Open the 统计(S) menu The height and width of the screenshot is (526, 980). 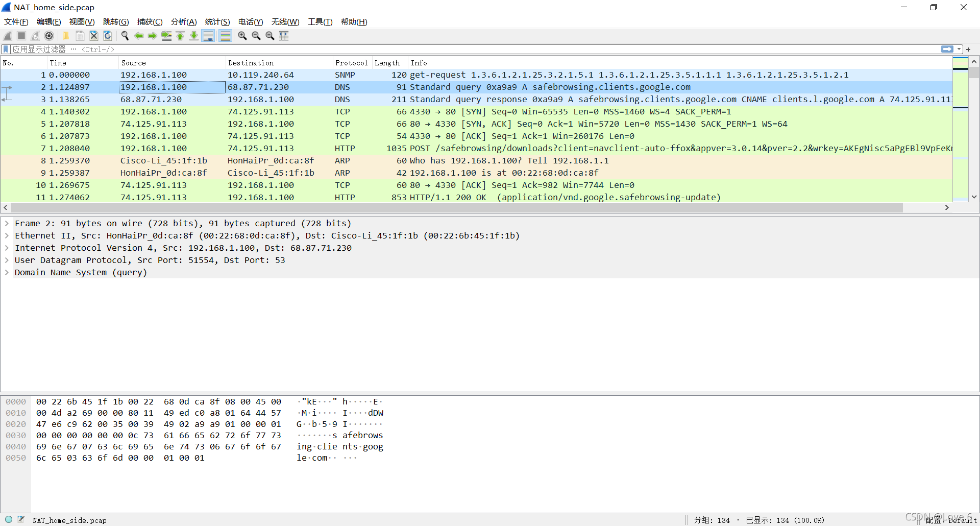click(217, 22)
